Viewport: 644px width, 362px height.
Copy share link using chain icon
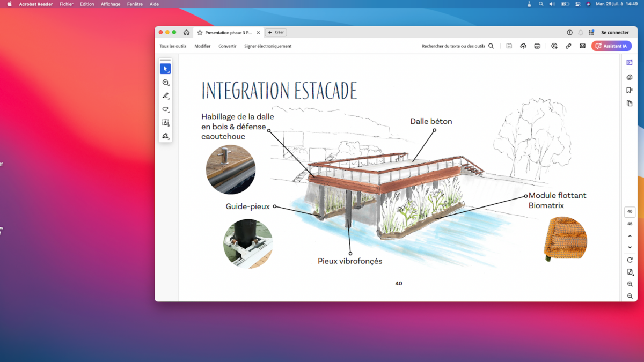[568, 46]
